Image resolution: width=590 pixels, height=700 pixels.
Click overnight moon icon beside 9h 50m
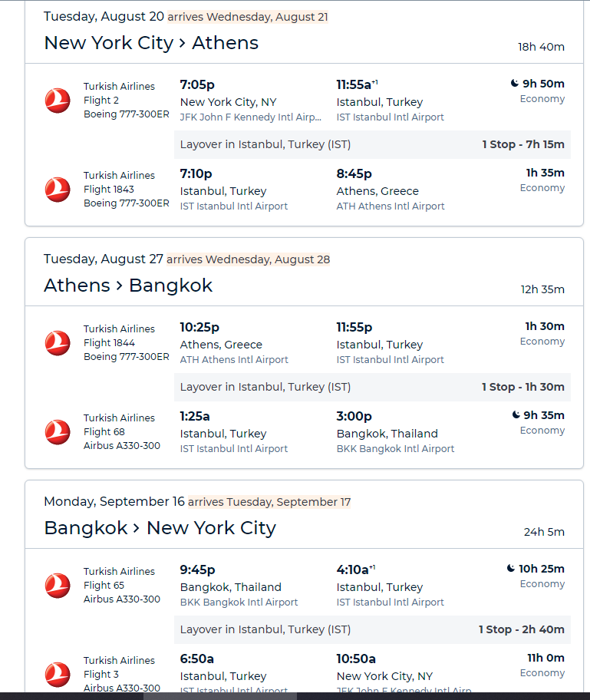pyautogui.click(x=515, y=83)
